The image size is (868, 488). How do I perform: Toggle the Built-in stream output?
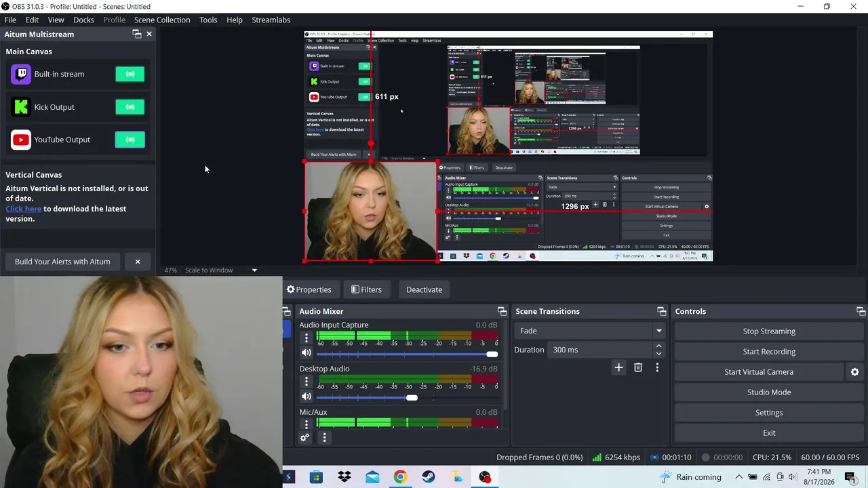pos(130,74)
